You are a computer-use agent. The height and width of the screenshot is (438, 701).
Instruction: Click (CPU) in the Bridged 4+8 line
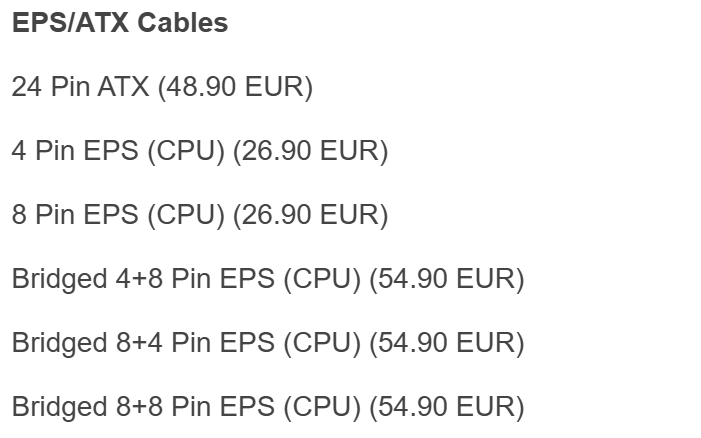[x=322, y=279]
